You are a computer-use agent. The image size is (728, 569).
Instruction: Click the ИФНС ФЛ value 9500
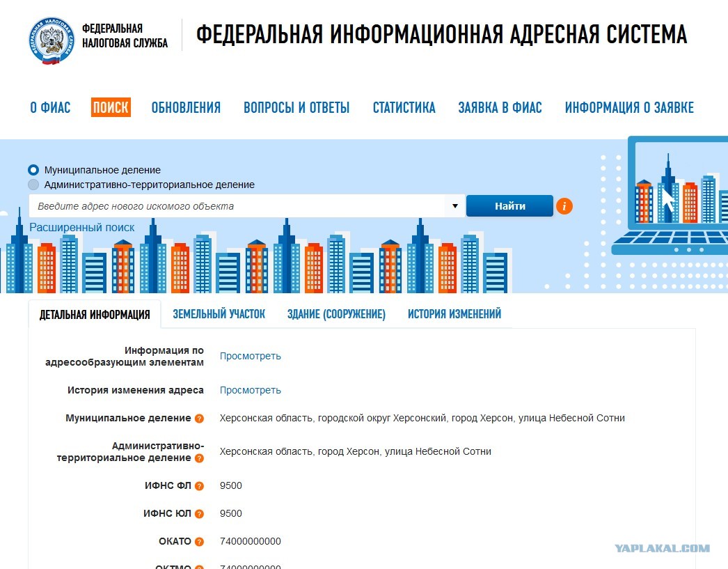[231, 486]
